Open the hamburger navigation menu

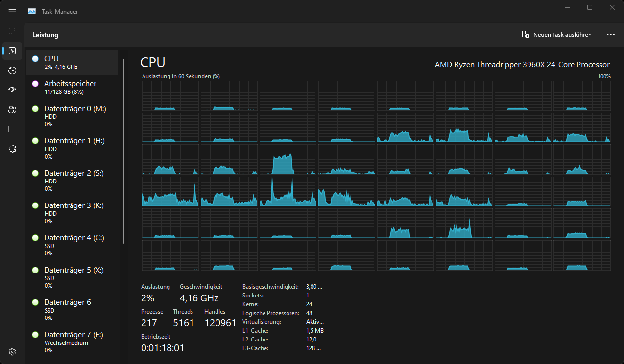(x=12, y=12)
